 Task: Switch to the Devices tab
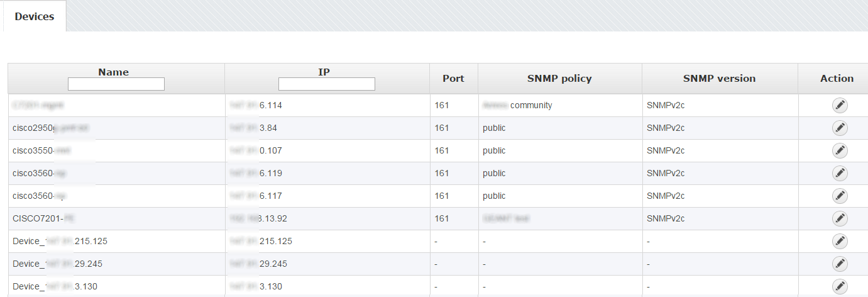point(35,16)
